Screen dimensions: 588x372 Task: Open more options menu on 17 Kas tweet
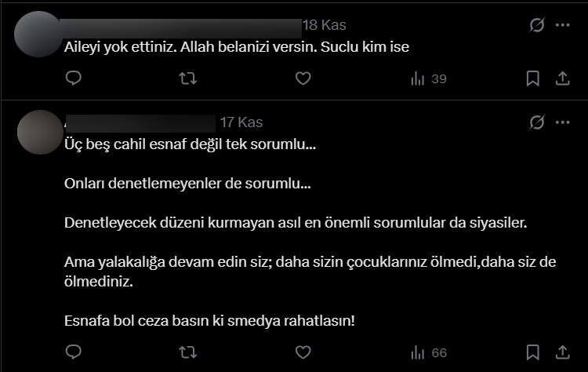[562, 122]
